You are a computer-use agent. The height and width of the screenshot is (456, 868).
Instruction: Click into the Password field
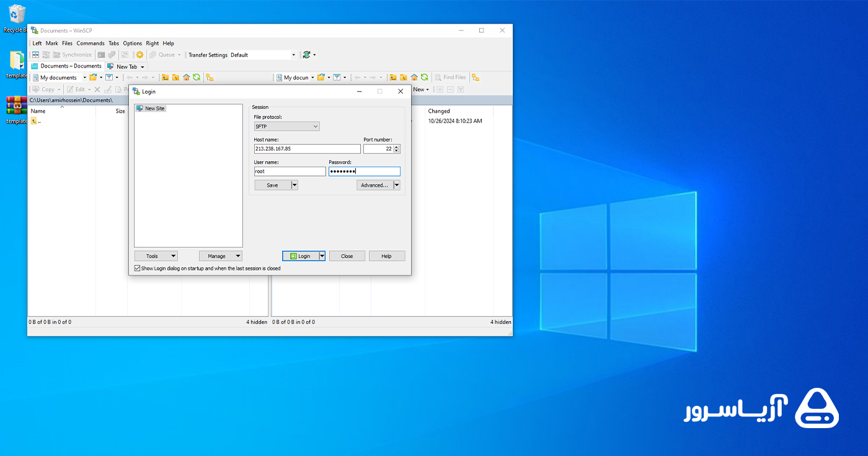(x=365, y=172)
